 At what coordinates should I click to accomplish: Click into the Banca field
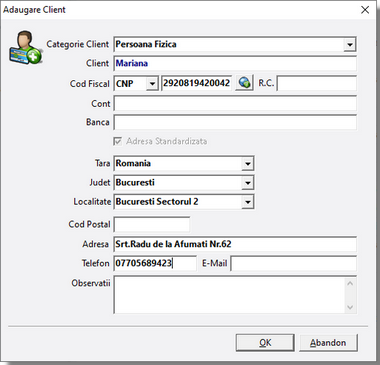[x=235, y=122]
